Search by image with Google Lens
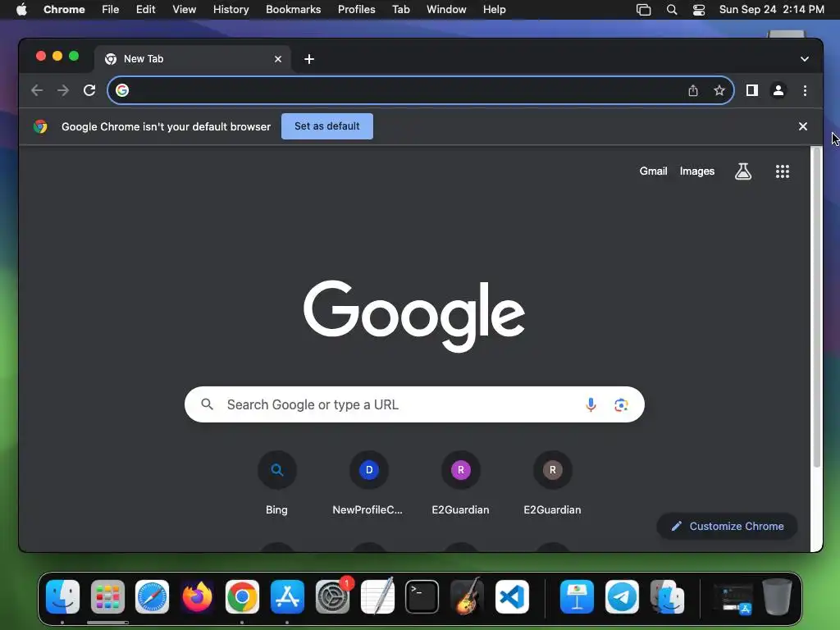 coord(621,405)
